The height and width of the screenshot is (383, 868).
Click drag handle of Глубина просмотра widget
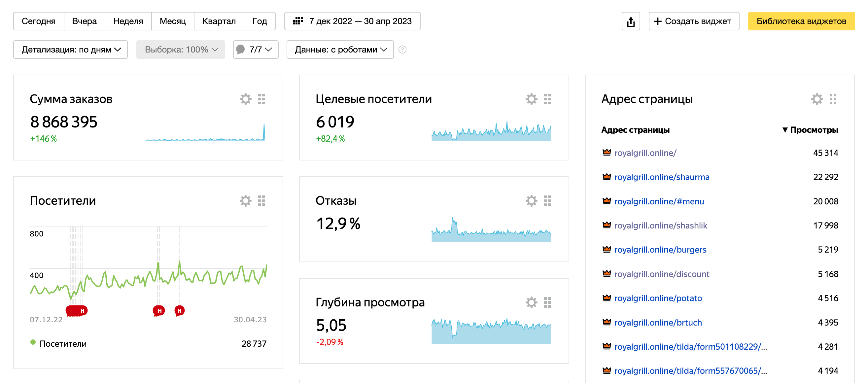pos(547,302)
